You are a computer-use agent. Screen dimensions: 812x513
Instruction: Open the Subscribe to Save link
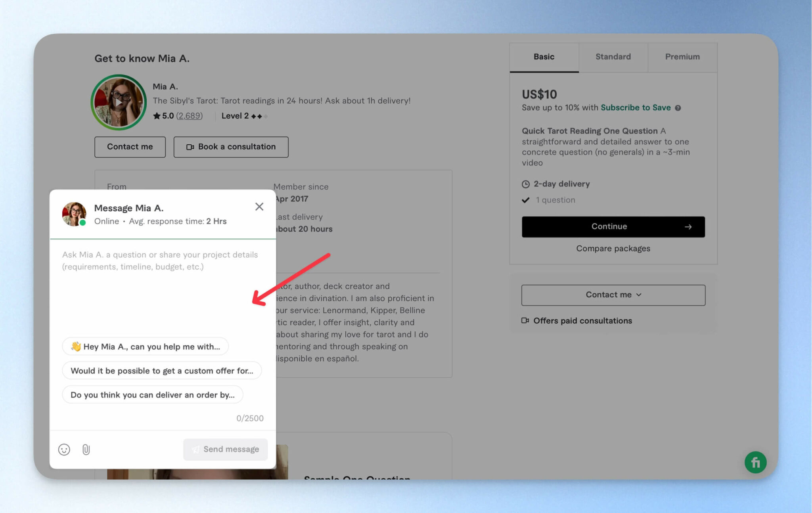(635, 107)
